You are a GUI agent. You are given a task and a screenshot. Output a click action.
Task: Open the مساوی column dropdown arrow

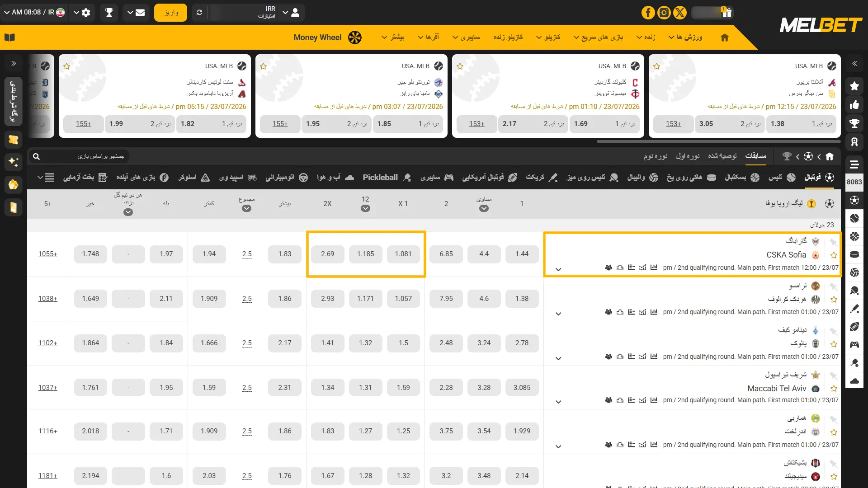coord(484,209)
